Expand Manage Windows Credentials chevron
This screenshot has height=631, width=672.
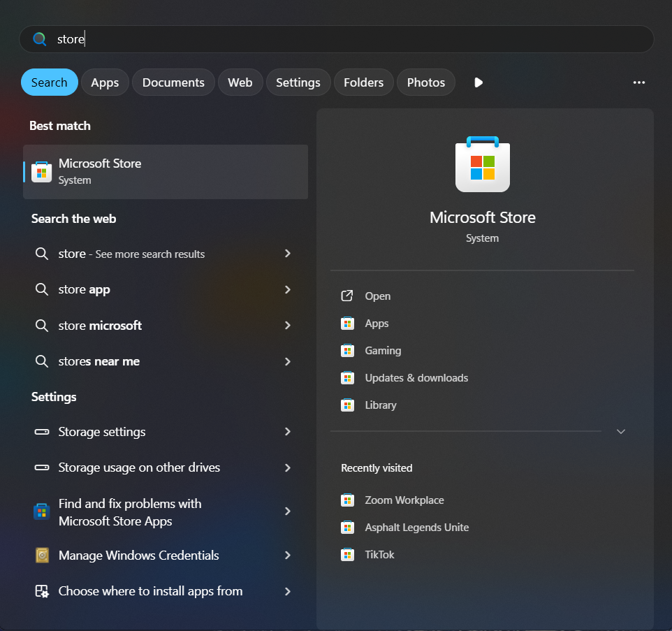(288, 555)
